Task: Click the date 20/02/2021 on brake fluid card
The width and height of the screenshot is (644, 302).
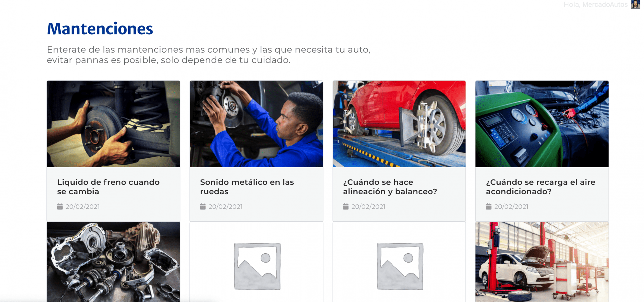Action: click(82, 207)
